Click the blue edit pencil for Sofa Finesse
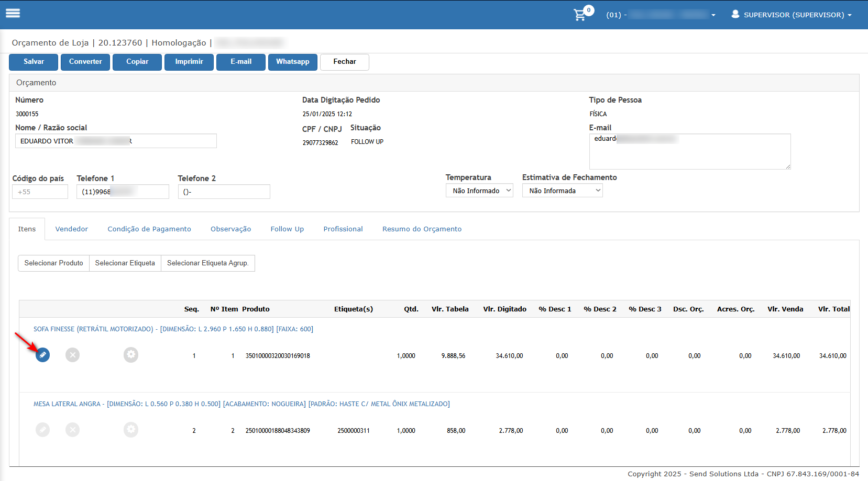 43,355
